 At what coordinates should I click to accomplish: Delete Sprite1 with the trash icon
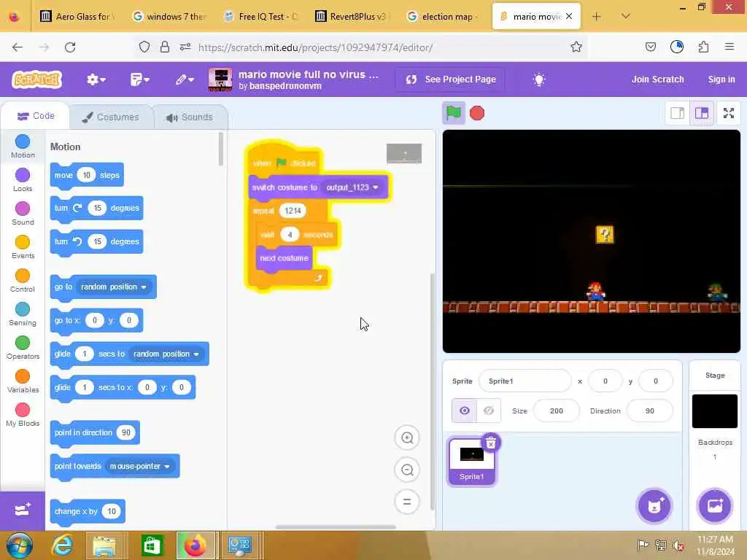point(491,443)
